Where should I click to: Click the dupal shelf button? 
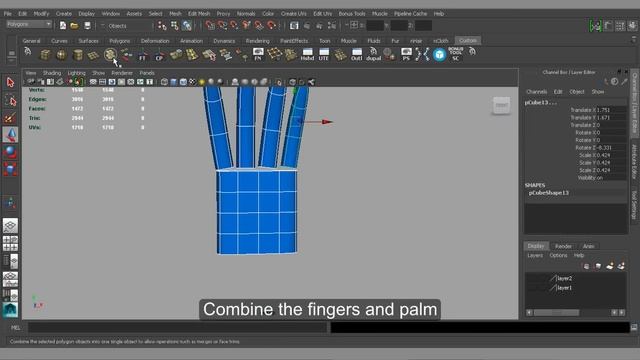[373, 54]
